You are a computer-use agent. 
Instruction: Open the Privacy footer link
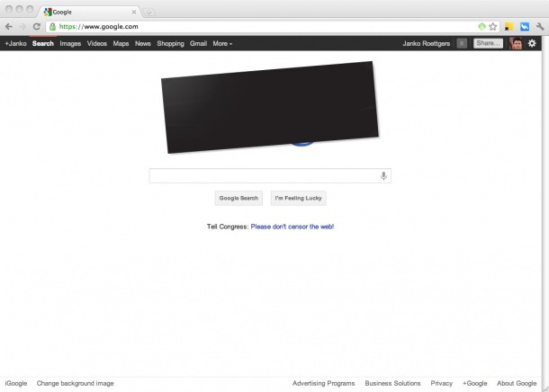[x=442, y=384]
